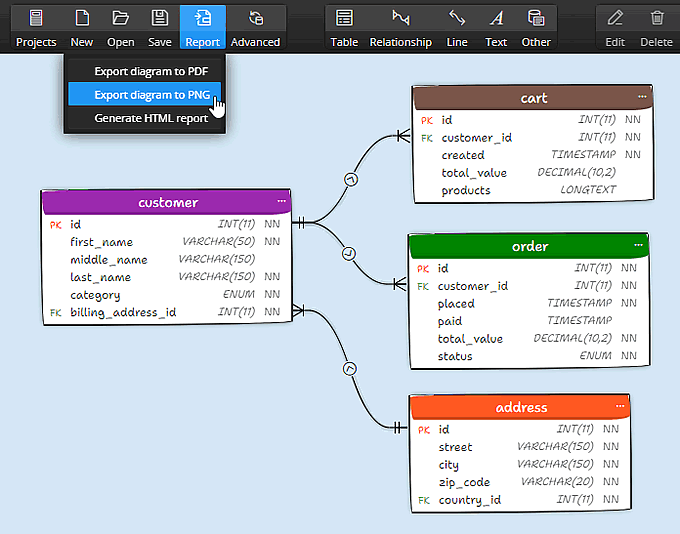Select the products column in cart
This screenshot has height=534, width=680.
point(533,190)
